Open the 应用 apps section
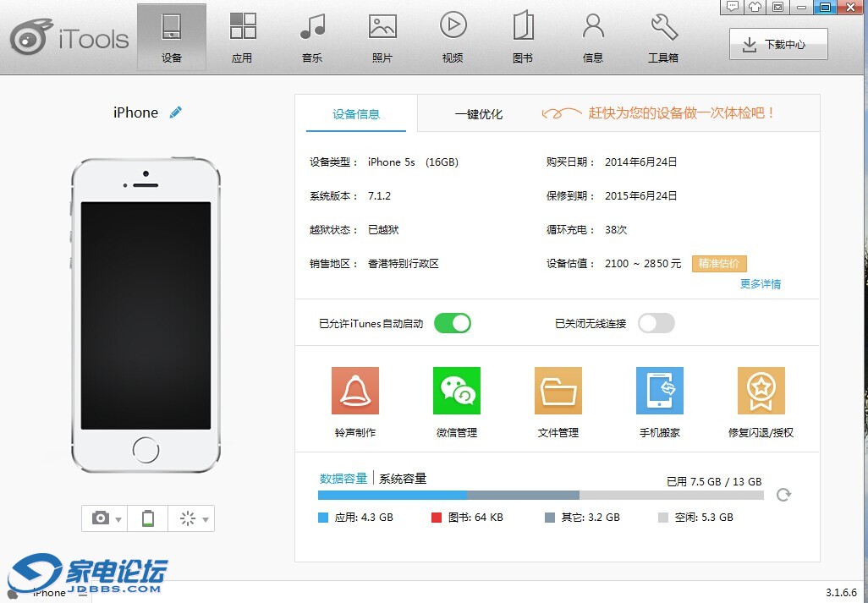Screen dimensions: 868x603 242,38
